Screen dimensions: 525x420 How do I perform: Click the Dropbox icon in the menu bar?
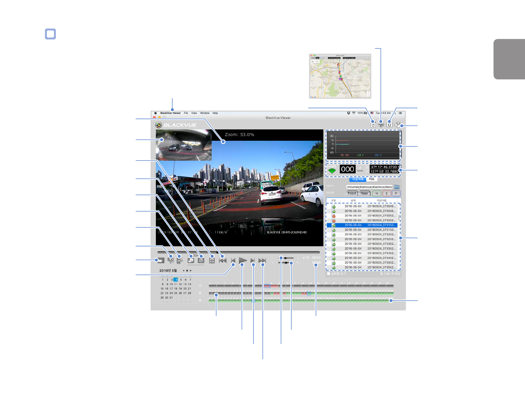click(x=349, y=113)
